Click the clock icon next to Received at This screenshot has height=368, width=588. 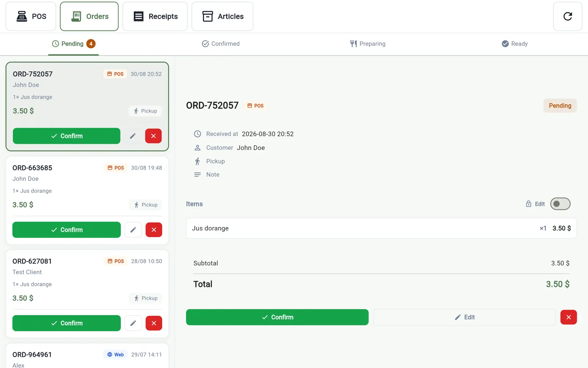pos(197,134)
